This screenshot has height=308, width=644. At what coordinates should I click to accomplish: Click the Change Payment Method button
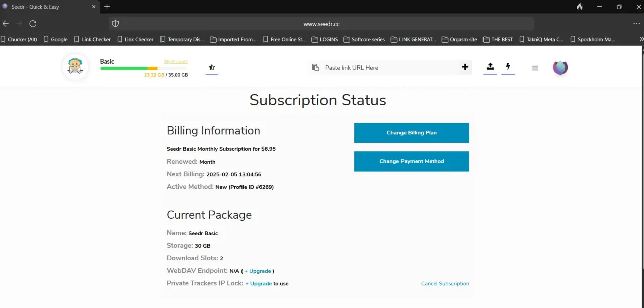412,161
